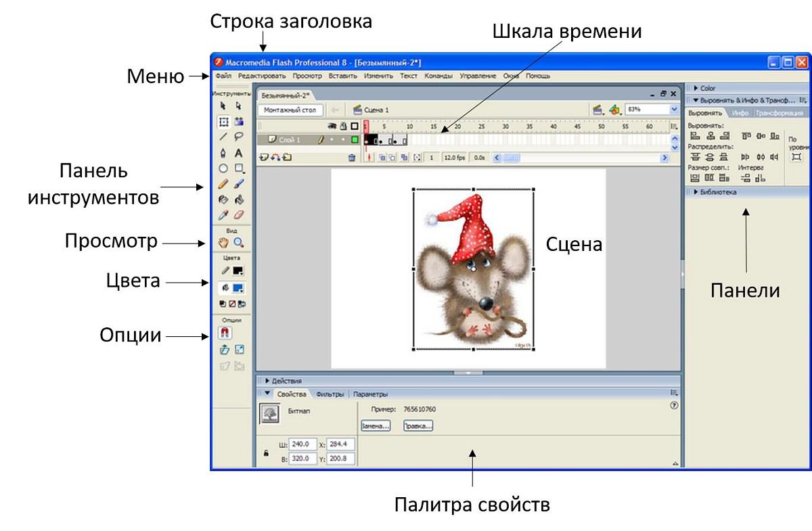Viewport: 812px width, 531px height.
Task: Switch to the Фильтры tab
Action: (x=330, y=394)
